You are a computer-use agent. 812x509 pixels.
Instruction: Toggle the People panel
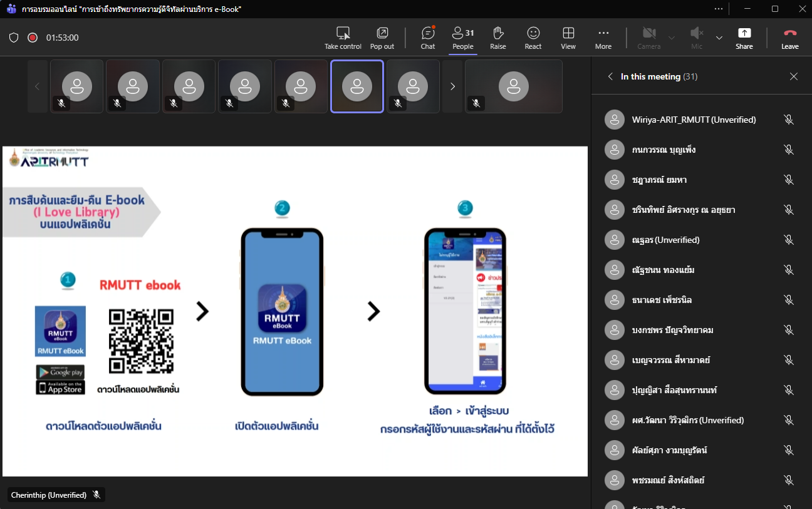[x=463, y=38]
